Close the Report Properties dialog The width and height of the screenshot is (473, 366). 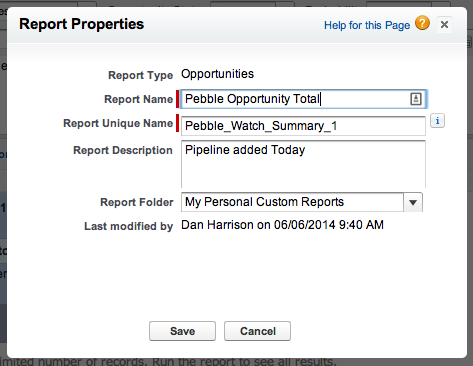tap(444, 25)
